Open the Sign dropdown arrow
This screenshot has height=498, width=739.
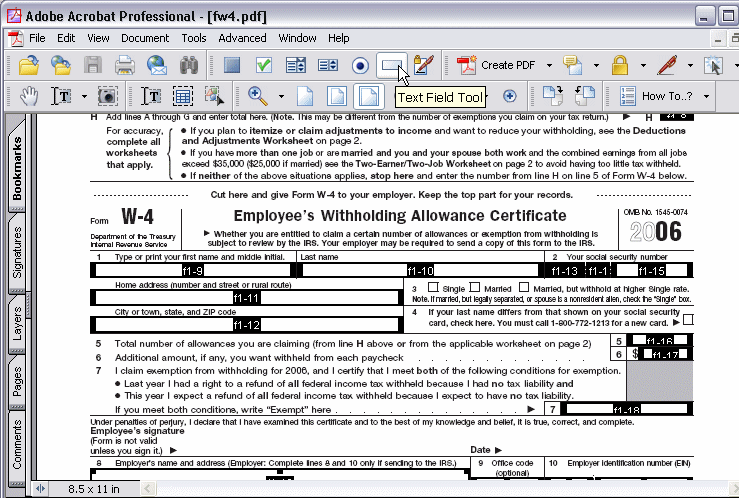690,65
